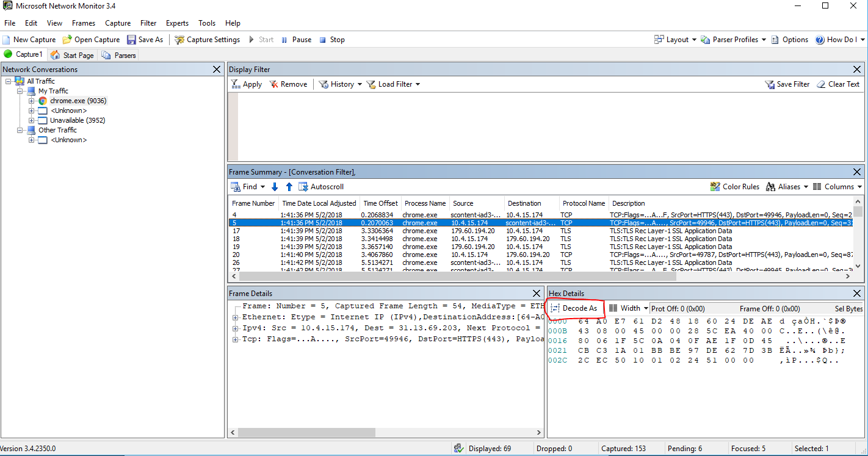The height and width of the screenshot is (456, 868).
Task: Stop the running capture
Action: 332,40
